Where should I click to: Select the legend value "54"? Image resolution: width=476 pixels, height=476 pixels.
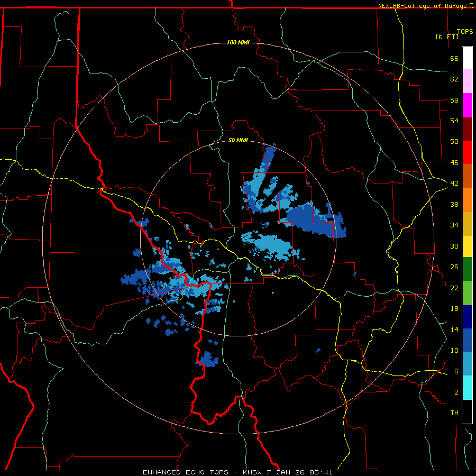pyautogui.click(x=454, y=121)
